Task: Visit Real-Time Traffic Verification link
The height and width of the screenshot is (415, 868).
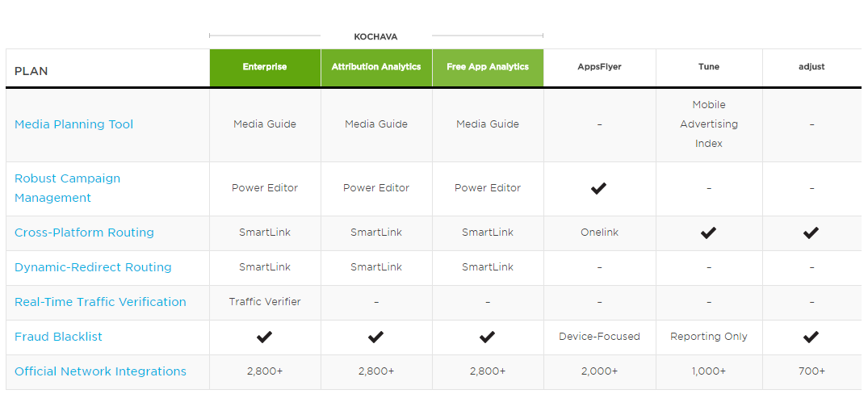Action: 100,302
